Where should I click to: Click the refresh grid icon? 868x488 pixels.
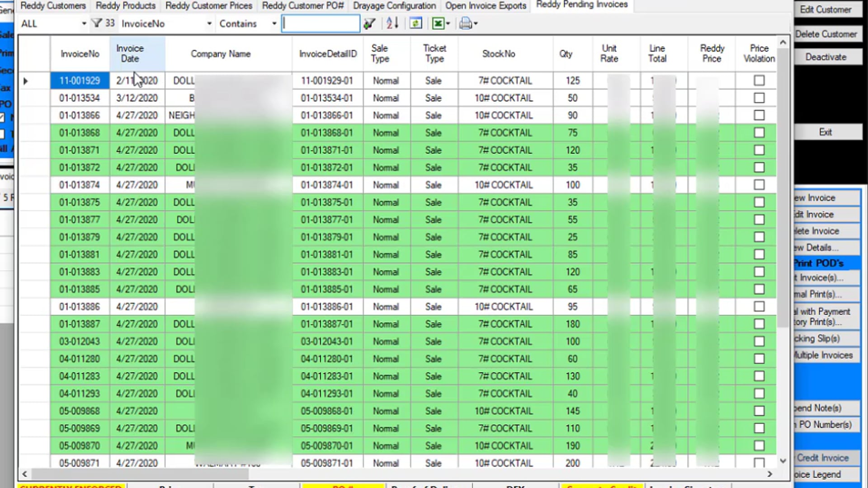(x=415, y=23)
